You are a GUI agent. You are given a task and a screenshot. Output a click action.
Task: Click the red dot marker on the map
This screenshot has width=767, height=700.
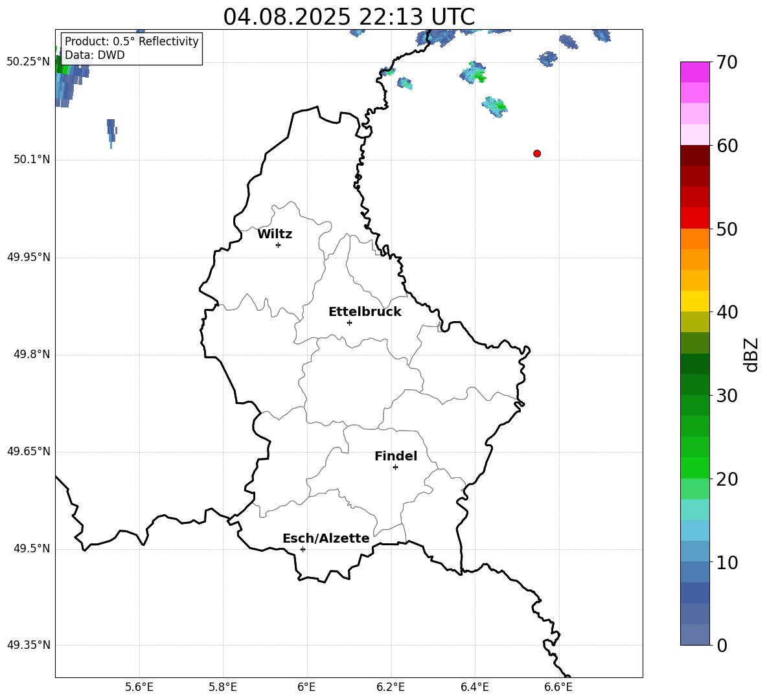(x=537, y=153)
